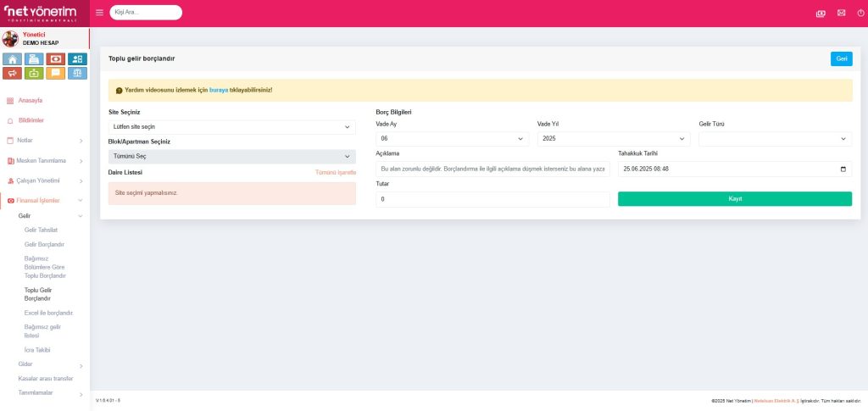Click the calendar icon in Tahakkuk Tarihi

[x=842, y=169]
